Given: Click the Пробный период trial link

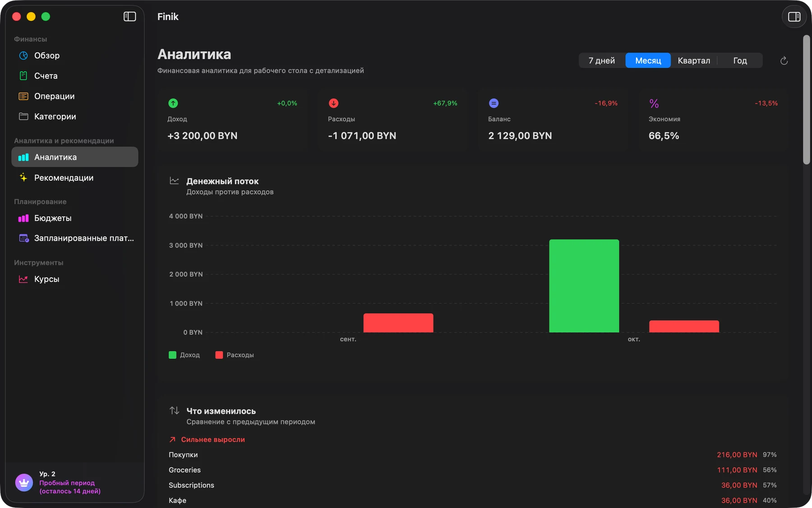Looking at the screenshot, I should 70,487.
